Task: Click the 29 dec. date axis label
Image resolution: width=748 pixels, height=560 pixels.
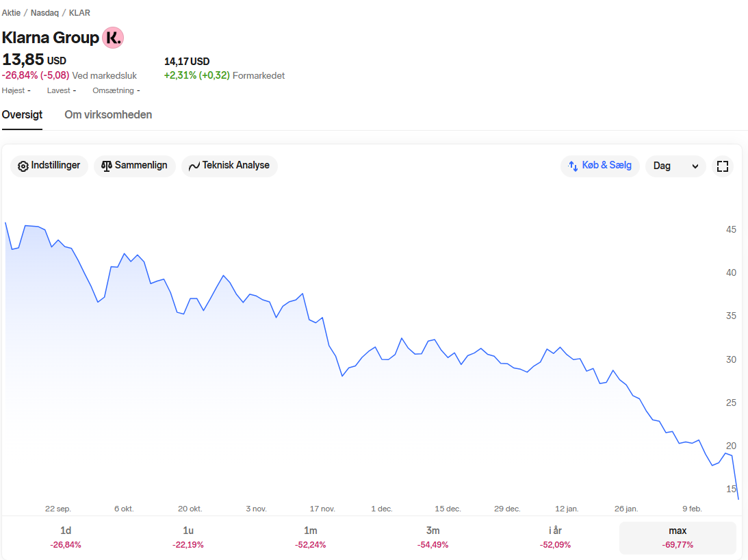Action: coord(507,509)
